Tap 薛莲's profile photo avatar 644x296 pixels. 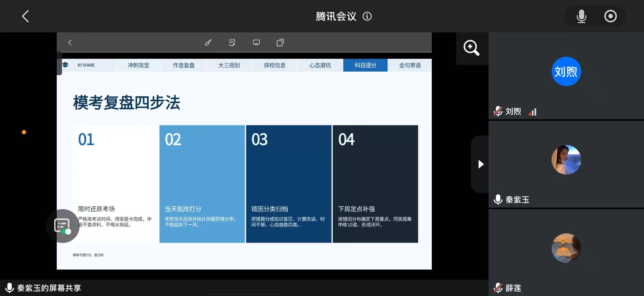click(x=566, y=248)
